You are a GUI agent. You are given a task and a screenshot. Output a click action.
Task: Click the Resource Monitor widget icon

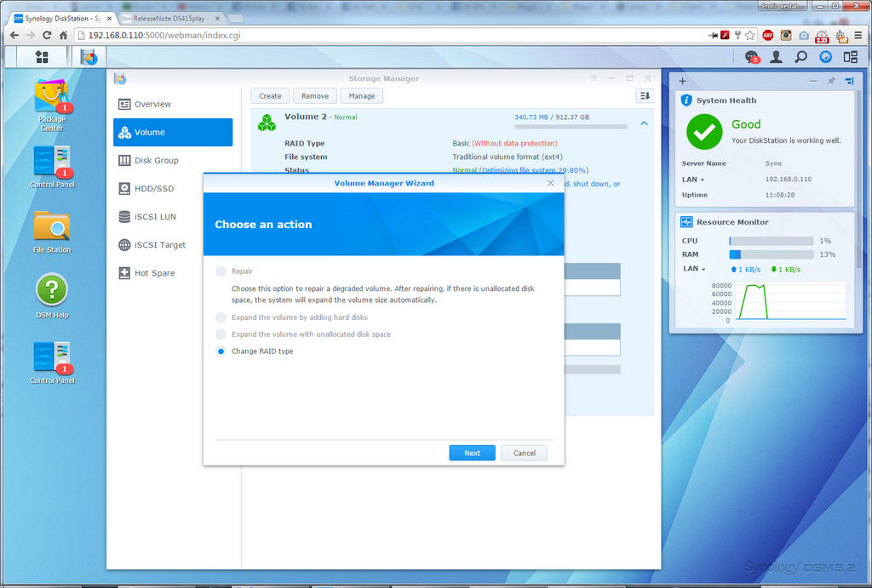coord(686,222)
